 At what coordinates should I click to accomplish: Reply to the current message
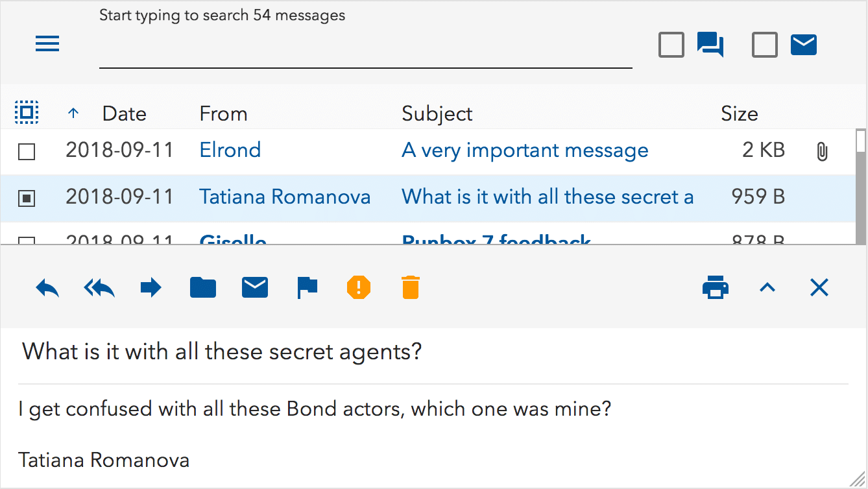coord(46,287)
